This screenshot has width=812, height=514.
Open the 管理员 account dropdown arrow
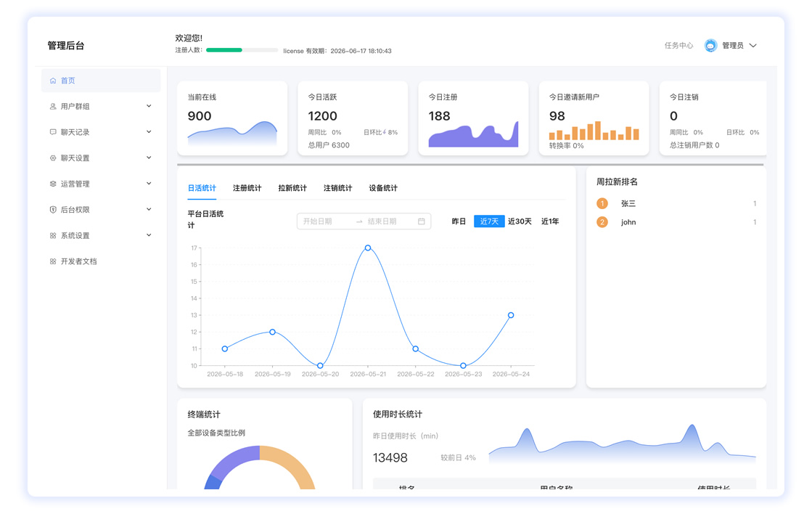pyautogui.click(x=753, y=46)
